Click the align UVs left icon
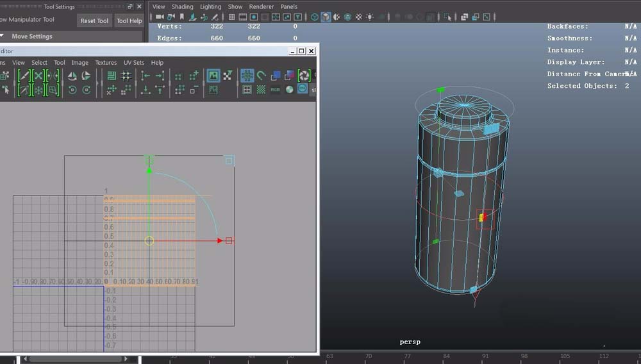This screenshot has height=364, width=641. [x=146, y=76]
